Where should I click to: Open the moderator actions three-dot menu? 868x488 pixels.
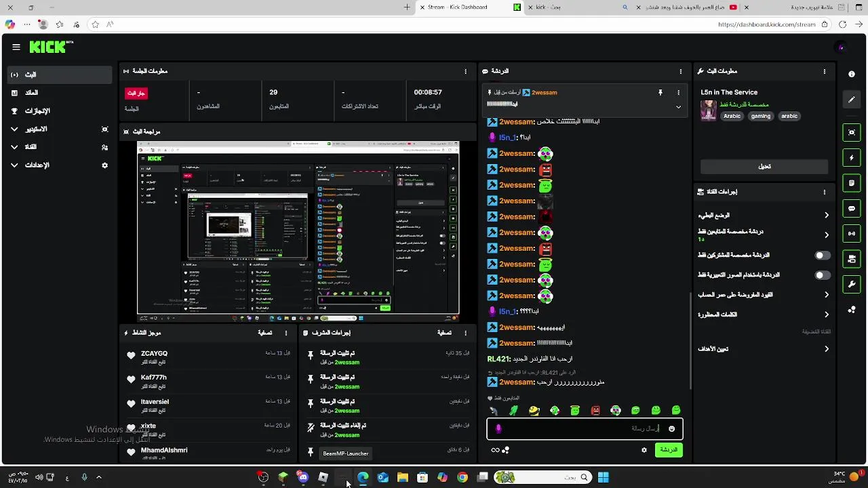(465, 333)
